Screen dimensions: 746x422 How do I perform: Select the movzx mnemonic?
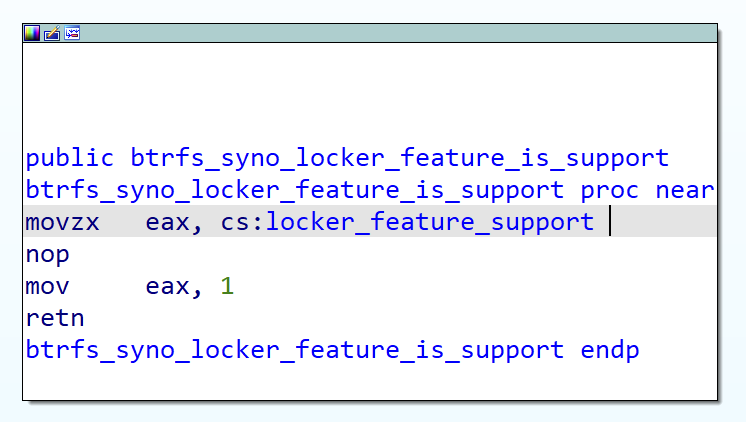coord(62,222)
